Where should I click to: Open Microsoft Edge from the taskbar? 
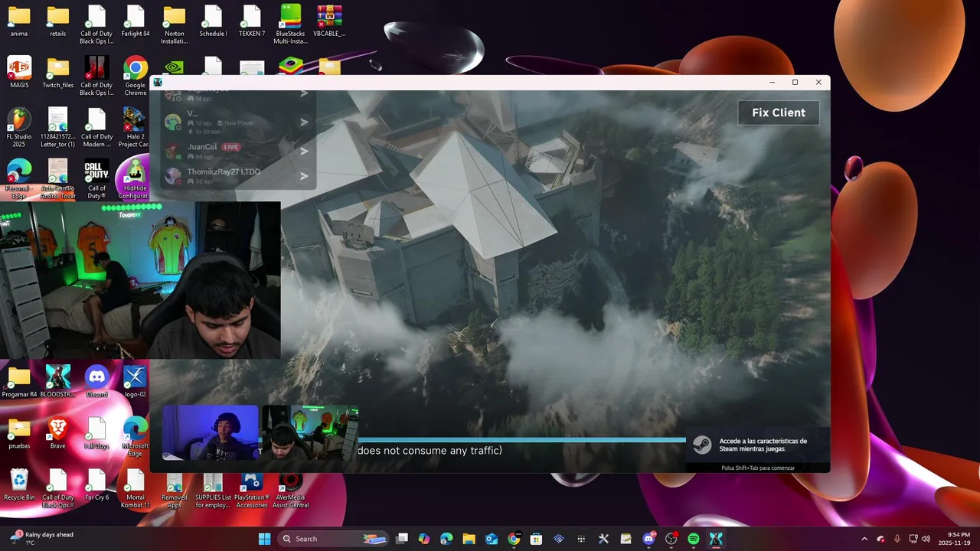point(446,539)
